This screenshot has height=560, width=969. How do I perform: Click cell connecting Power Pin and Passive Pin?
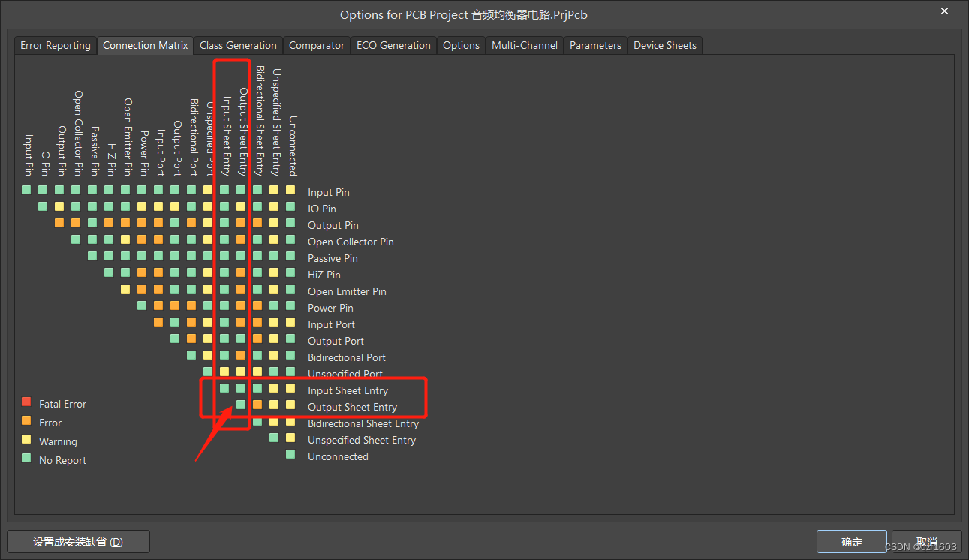tap(141, 257)
